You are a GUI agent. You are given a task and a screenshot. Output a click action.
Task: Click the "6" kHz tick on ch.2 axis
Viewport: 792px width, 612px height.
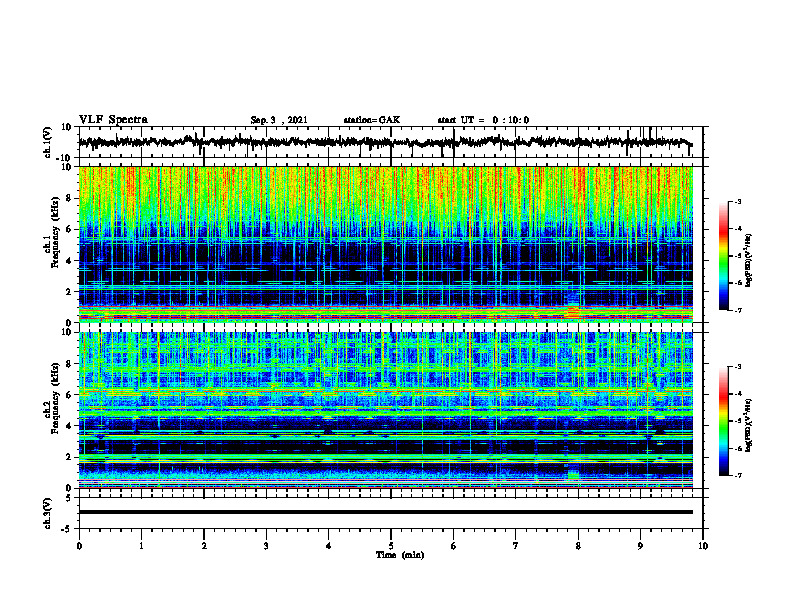69,395
